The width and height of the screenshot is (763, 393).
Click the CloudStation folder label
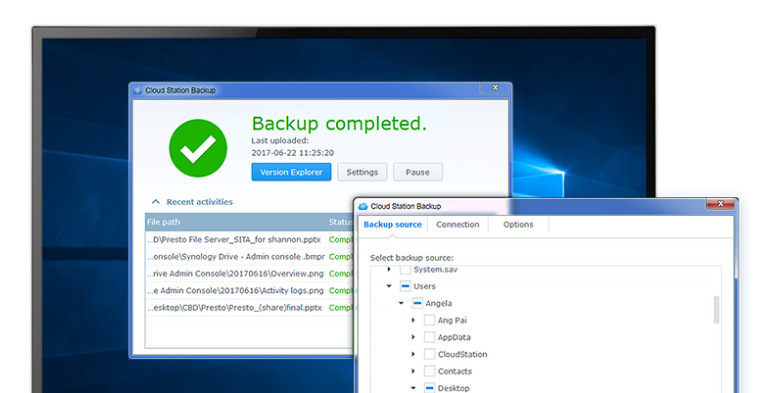(462, 354)
